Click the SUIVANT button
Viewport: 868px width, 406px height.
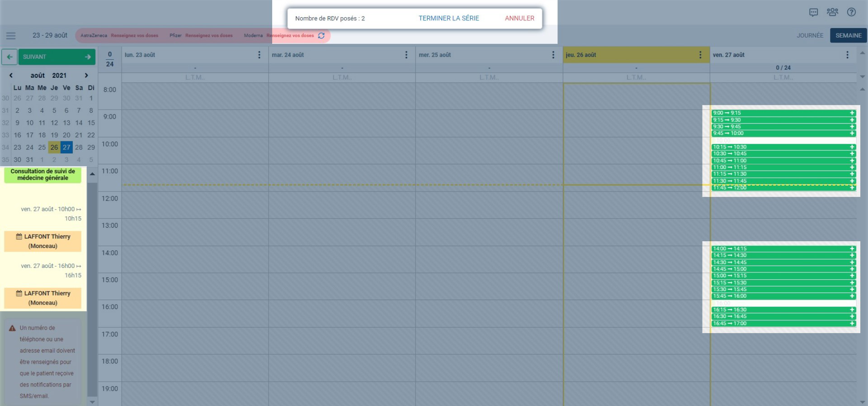click(57, 57)
